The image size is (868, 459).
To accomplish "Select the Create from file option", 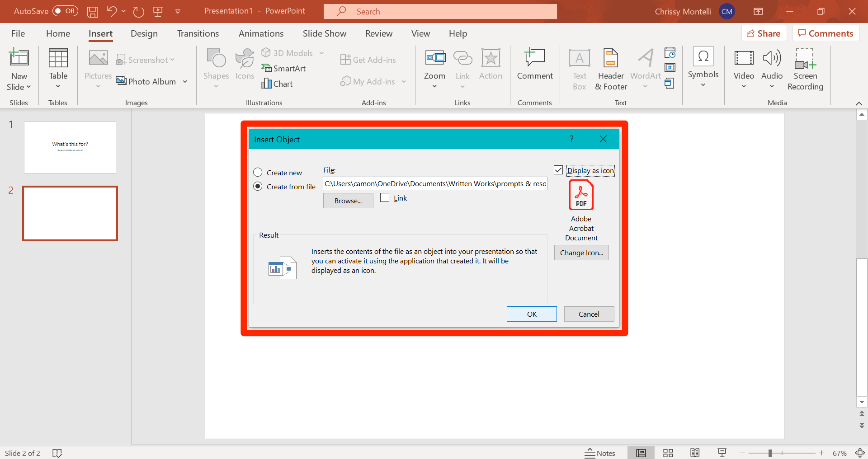I will pos(258,187).
